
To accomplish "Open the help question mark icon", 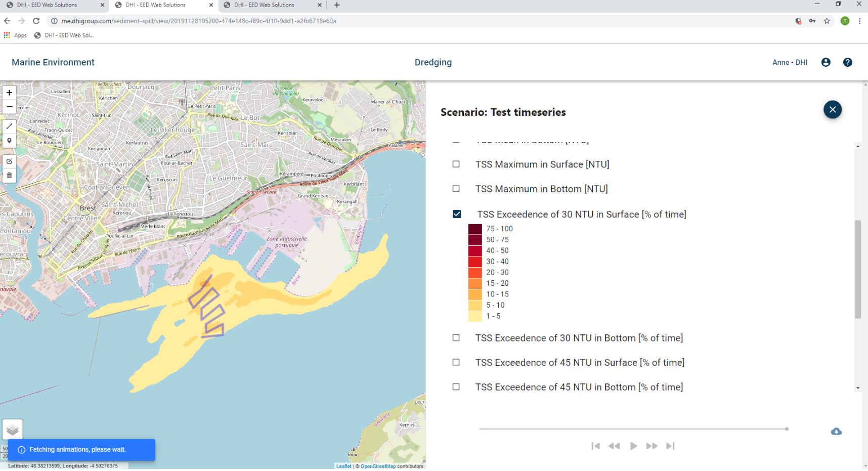I will (x=848, y=62).
